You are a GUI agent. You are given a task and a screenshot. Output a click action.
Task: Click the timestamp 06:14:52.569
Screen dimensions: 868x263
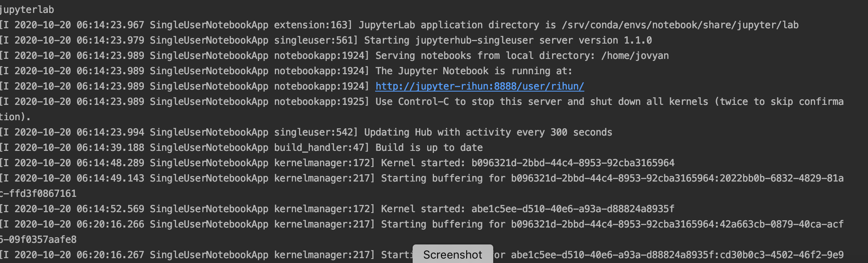pyautogui.click(x=110, y=209)
